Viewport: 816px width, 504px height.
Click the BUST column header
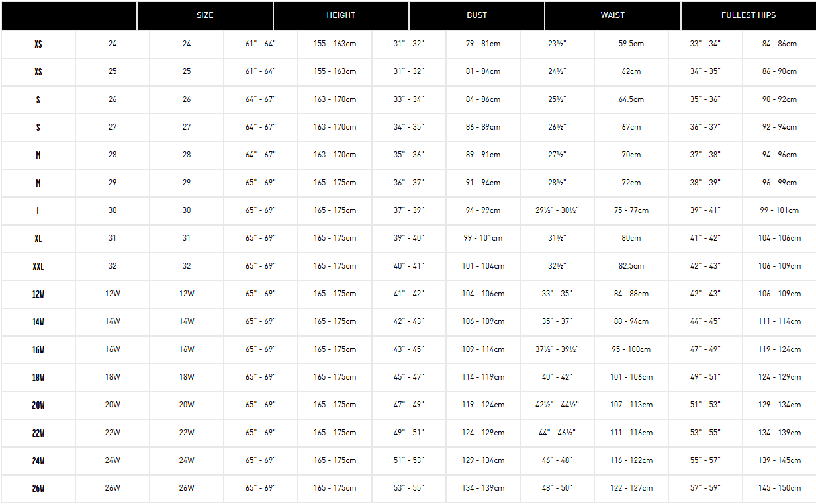476,15
